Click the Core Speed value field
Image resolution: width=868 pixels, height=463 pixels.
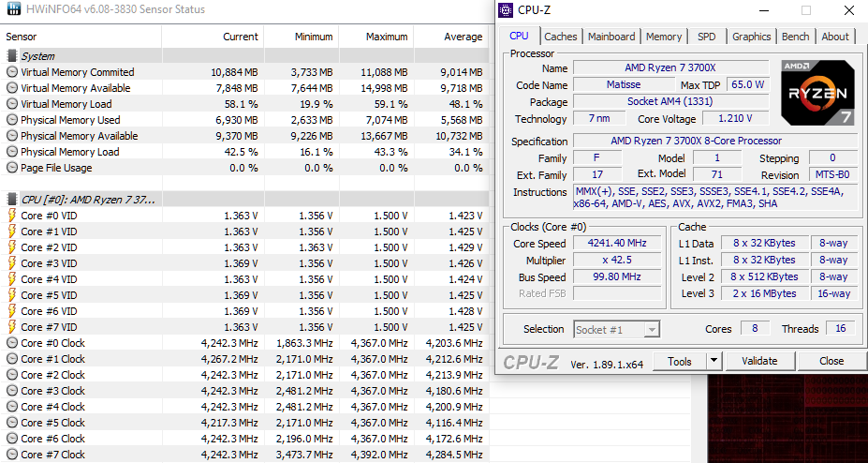(x=617, y=243)
